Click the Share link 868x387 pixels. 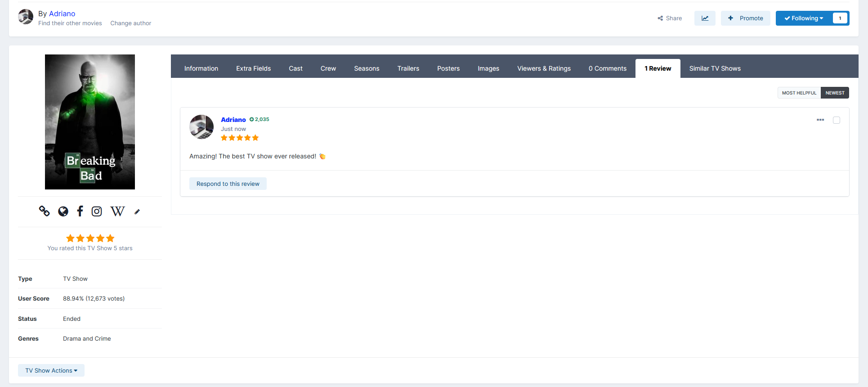click(x=670, y=18)
